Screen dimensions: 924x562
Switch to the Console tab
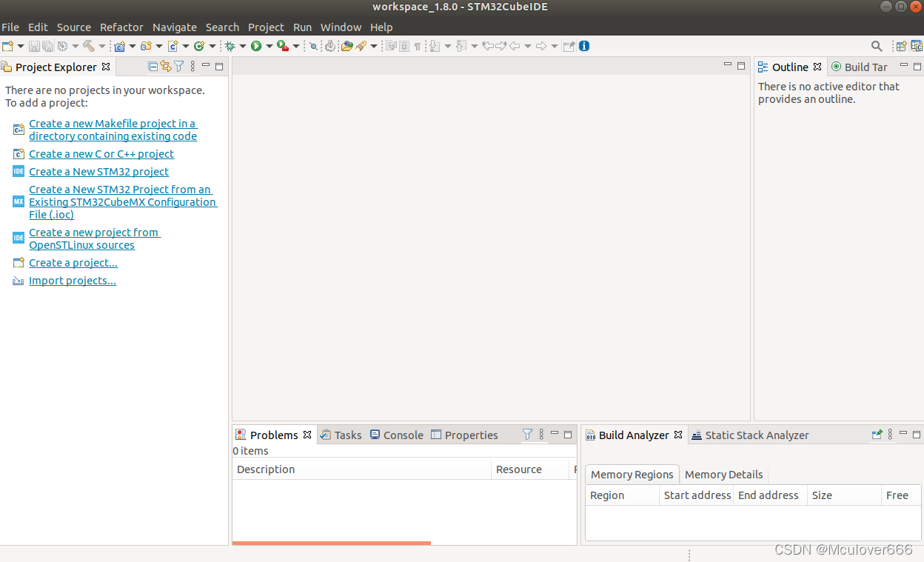click(397, 435)
